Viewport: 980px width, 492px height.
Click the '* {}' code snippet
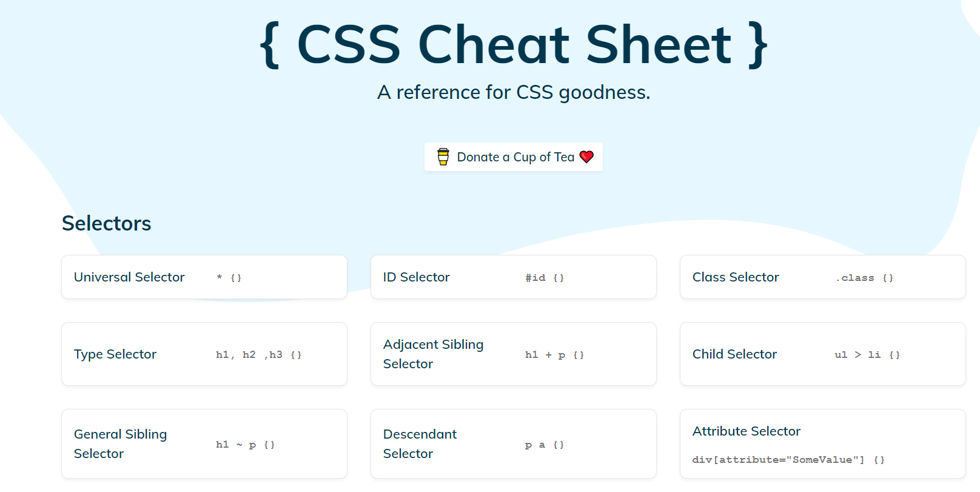tap(229, 278)
